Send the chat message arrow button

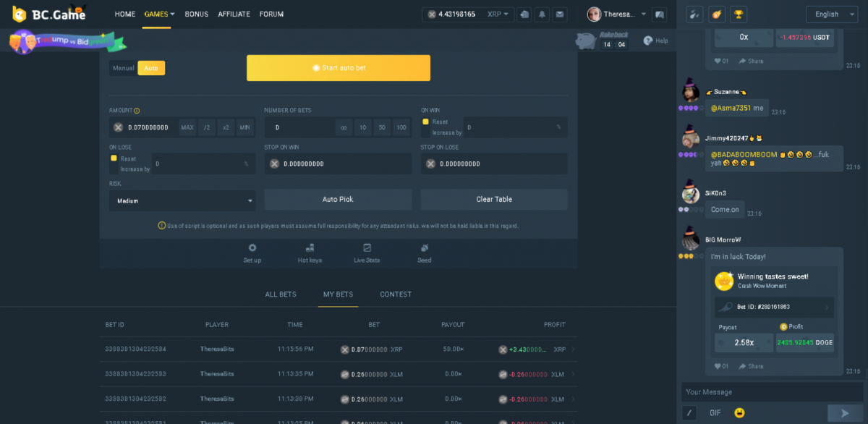click(843, 412)
